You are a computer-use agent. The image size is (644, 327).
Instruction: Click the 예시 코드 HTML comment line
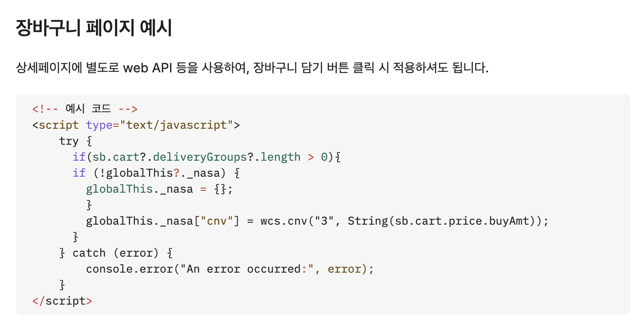85,109
